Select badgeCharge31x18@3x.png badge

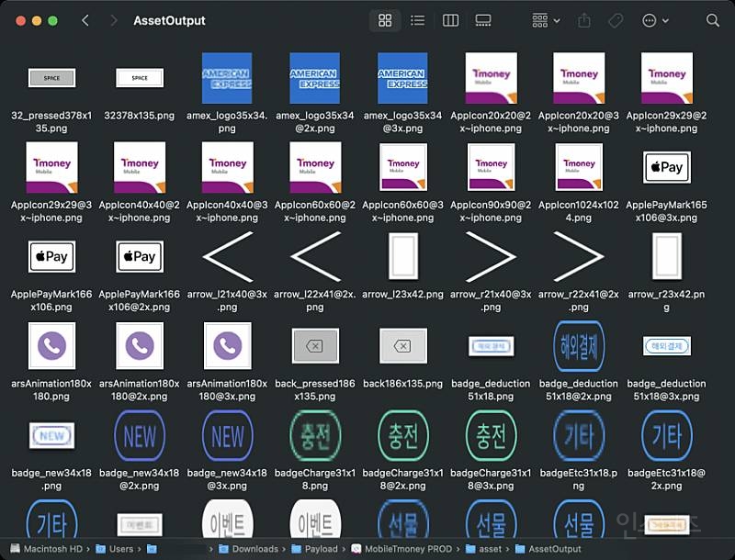pyautogui.click(x=491, y=435)
